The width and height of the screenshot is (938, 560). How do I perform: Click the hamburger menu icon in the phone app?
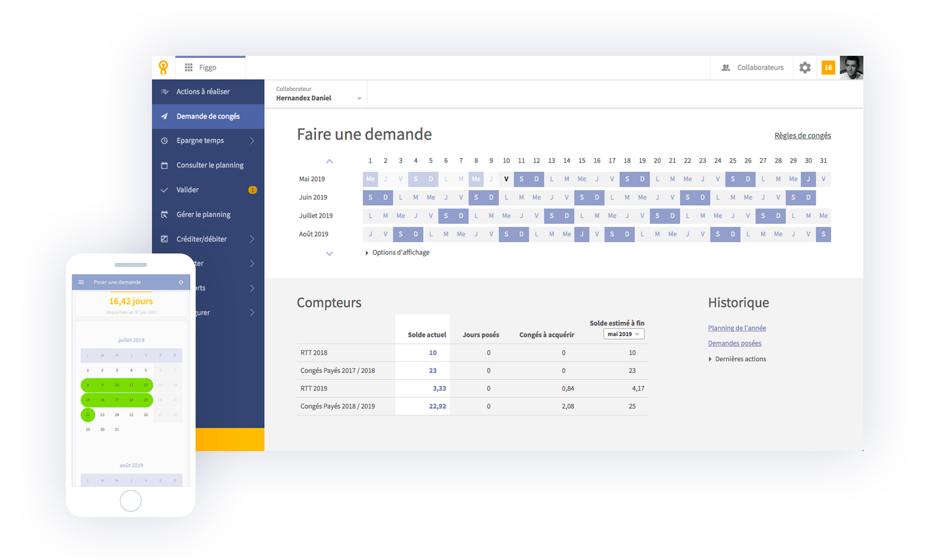click(81, 282)
